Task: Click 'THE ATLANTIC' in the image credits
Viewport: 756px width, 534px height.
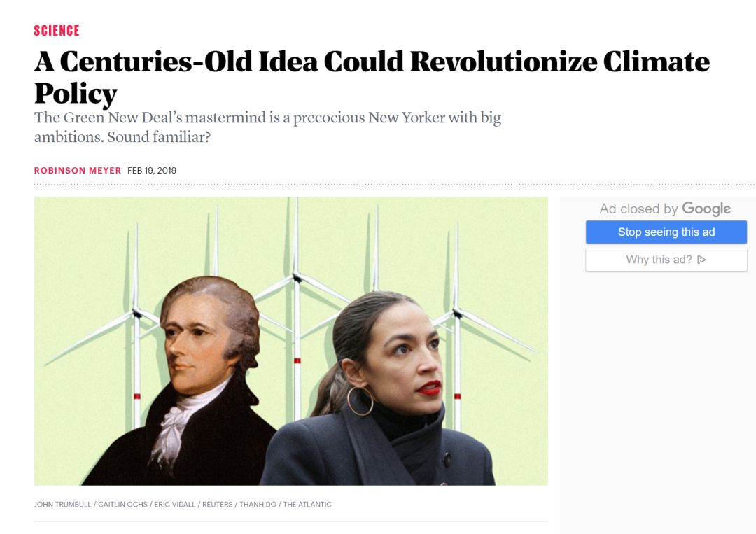Action: (x=307, y=504)
